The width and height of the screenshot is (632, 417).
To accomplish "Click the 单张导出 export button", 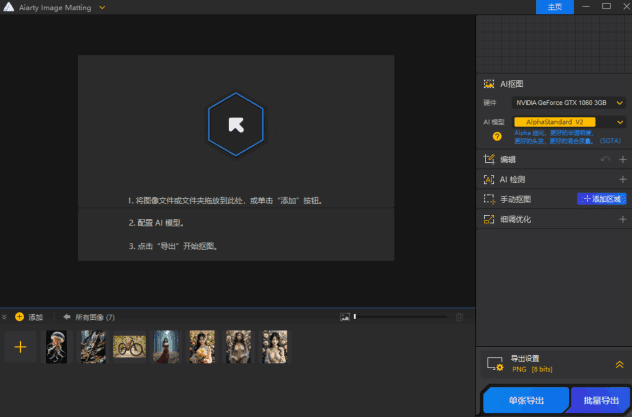I will (x=526, y=401).
